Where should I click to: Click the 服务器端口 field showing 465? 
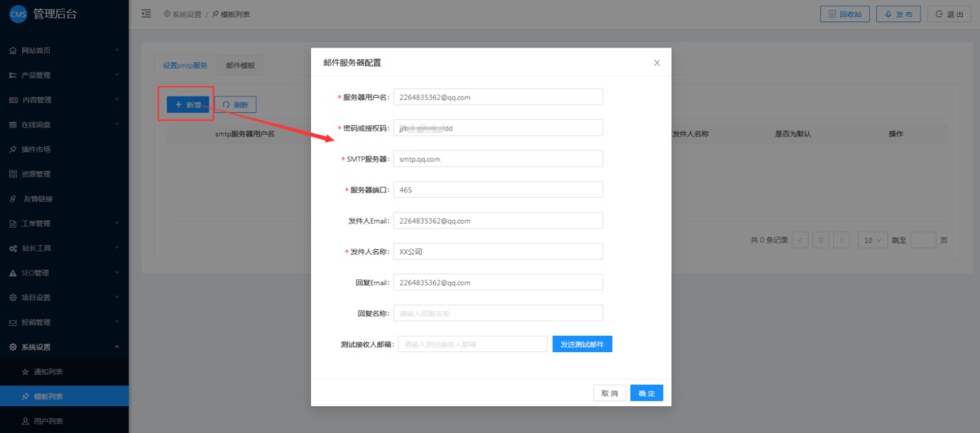(x=497, y=190)
